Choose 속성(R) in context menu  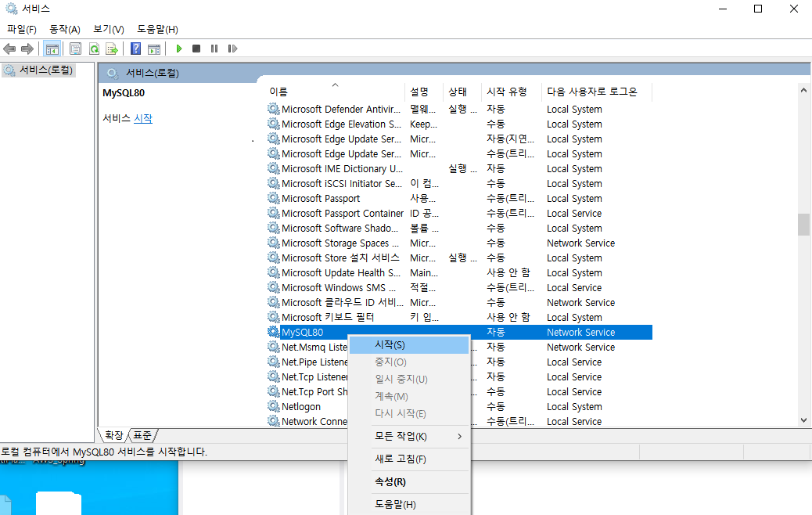(x=409, y=482)
